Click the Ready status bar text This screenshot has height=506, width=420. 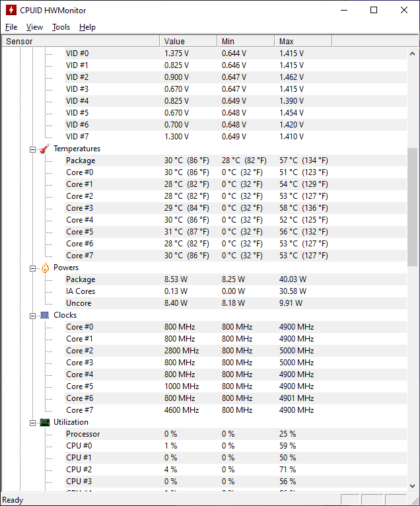click(x=13, y=500)
